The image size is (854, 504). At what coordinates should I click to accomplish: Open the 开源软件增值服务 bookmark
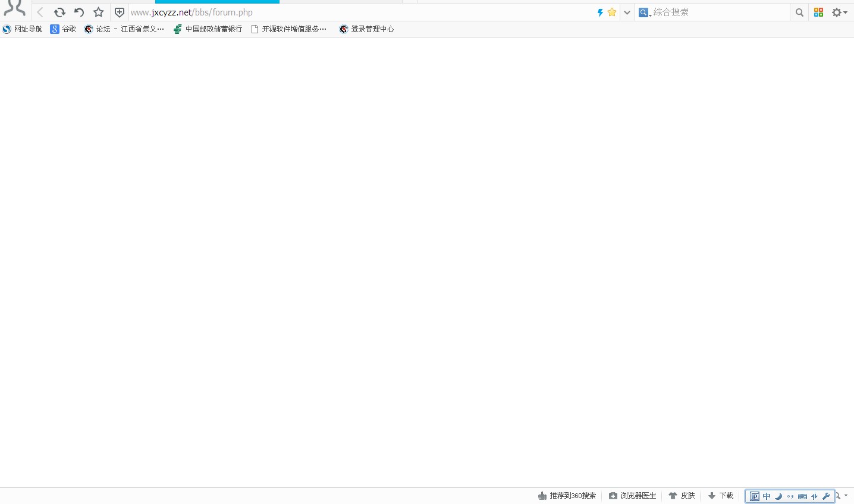coord(289,29)
